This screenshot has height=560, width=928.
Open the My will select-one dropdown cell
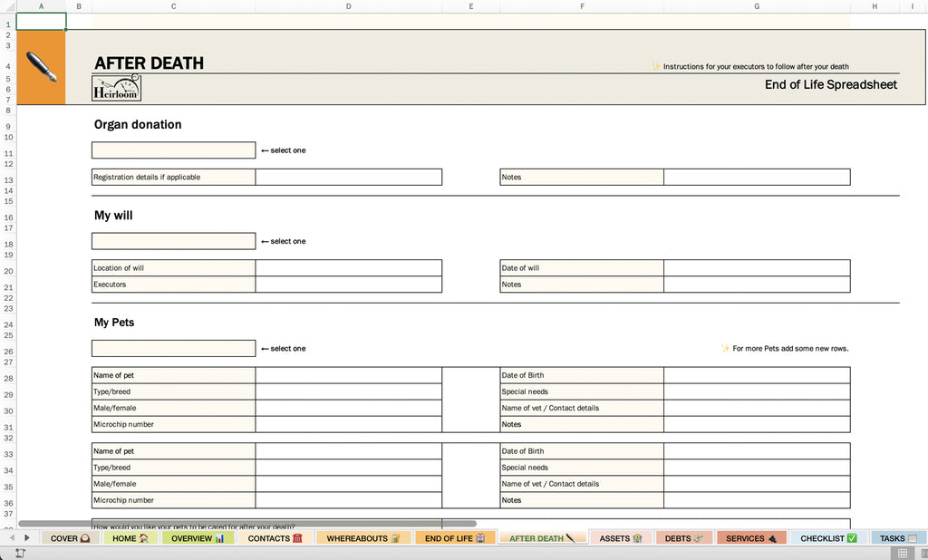(x=172, y=241)
